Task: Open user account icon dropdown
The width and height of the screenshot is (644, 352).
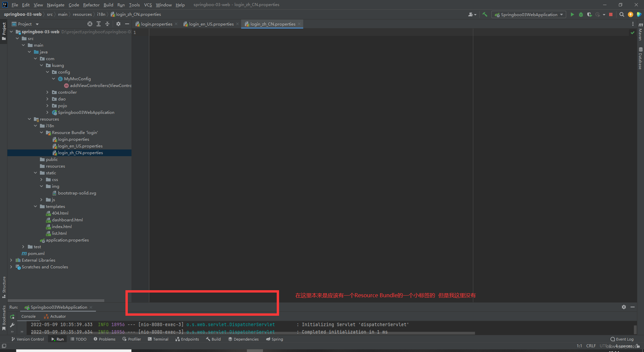Action: coord(472,14)
